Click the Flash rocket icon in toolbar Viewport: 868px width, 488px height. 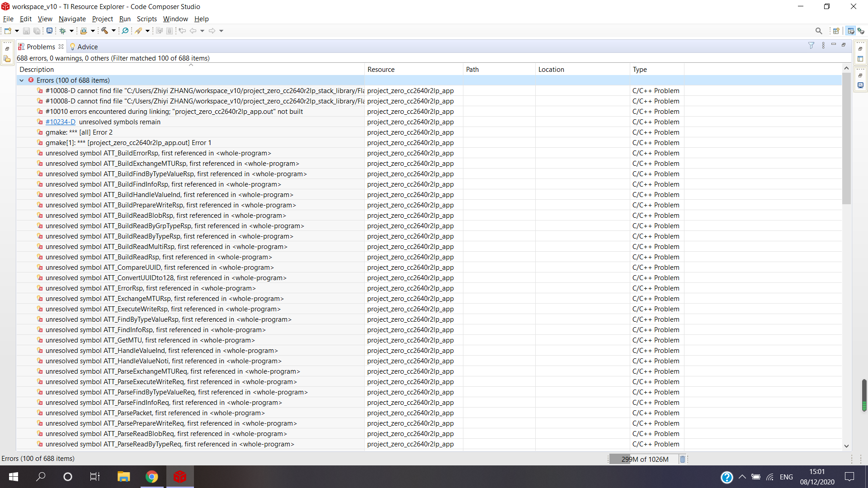click(139, 31)
